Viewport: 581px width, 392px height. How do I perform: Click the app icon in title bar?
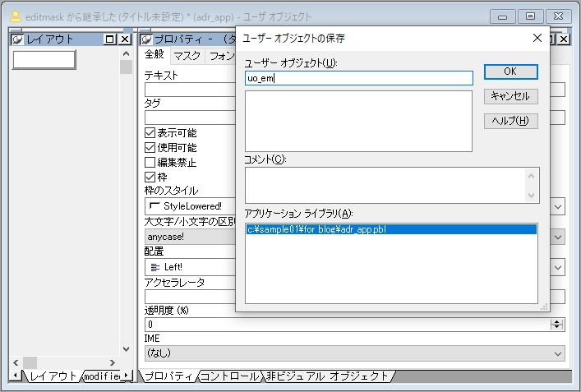14,16
